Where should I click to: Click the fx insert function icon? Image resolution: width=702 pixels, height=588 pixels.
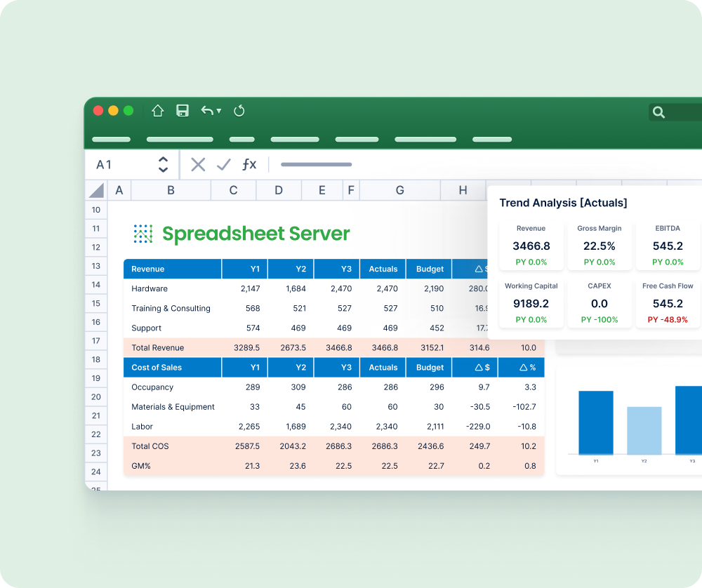click(x=249, y=164)
